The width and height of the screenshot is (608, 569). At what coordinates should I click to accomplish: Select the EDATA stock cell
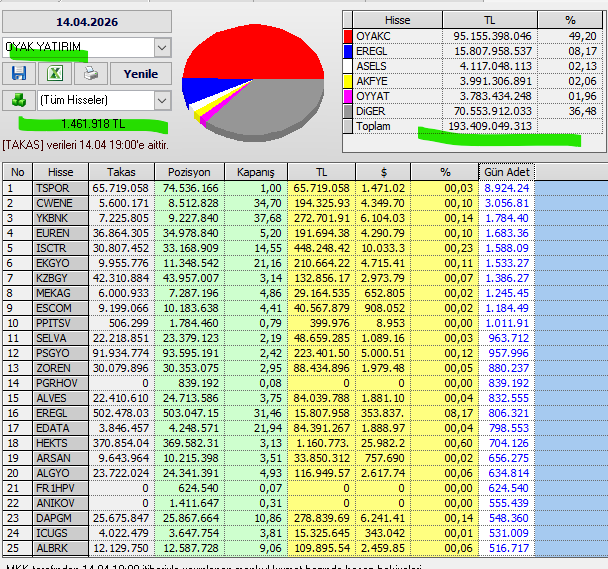coord(60,428)
